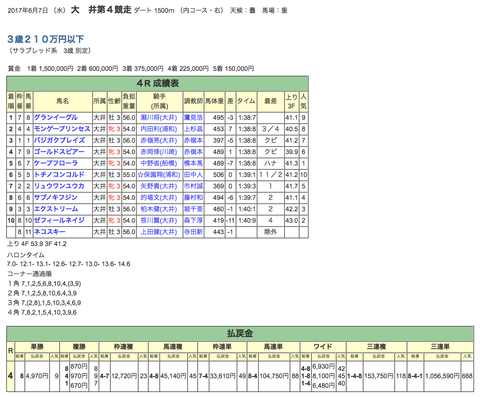
Task: Open jockey link 内田利(浦和)
Action: tap(159, 129)
